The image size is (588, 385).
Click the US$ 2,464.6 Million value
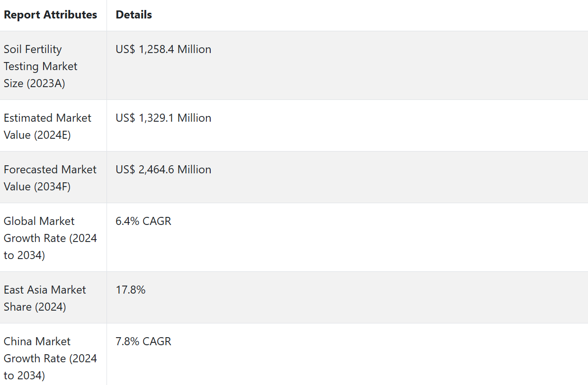[163, 170]
